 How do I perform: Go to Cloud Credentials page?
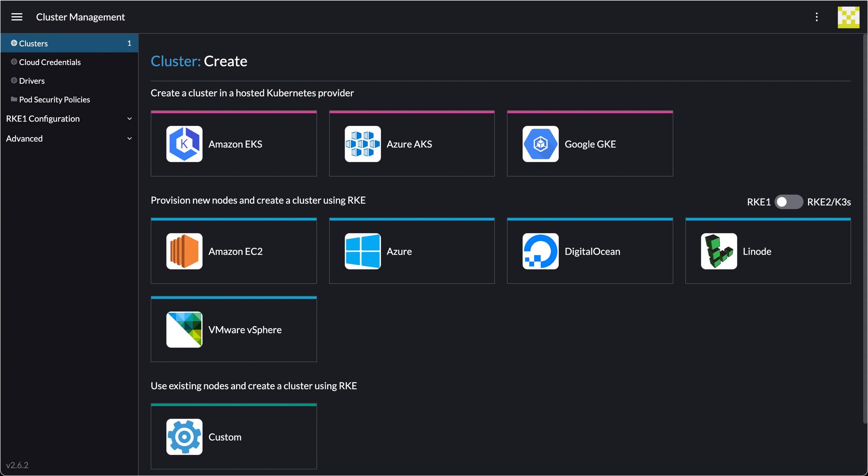[50, 62]
